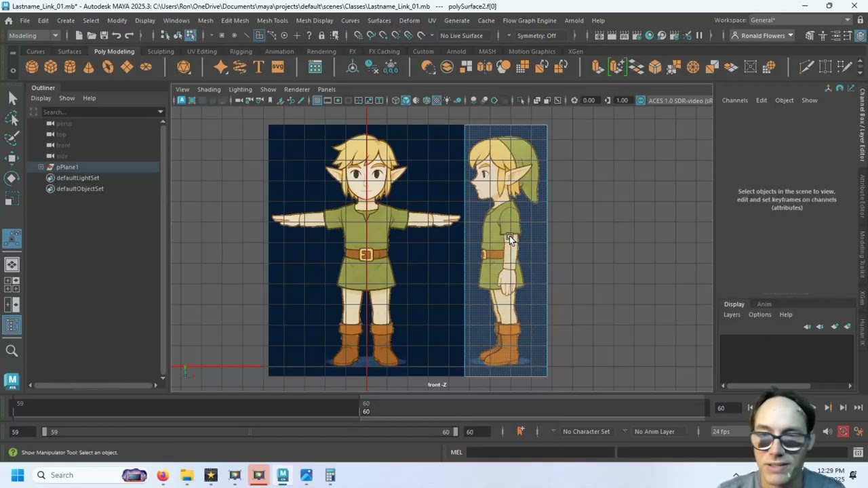The height and width of the screenshot is (488, 868).
Task: Switch to the Sculpting shelf tab
Action: click(161, 52)
